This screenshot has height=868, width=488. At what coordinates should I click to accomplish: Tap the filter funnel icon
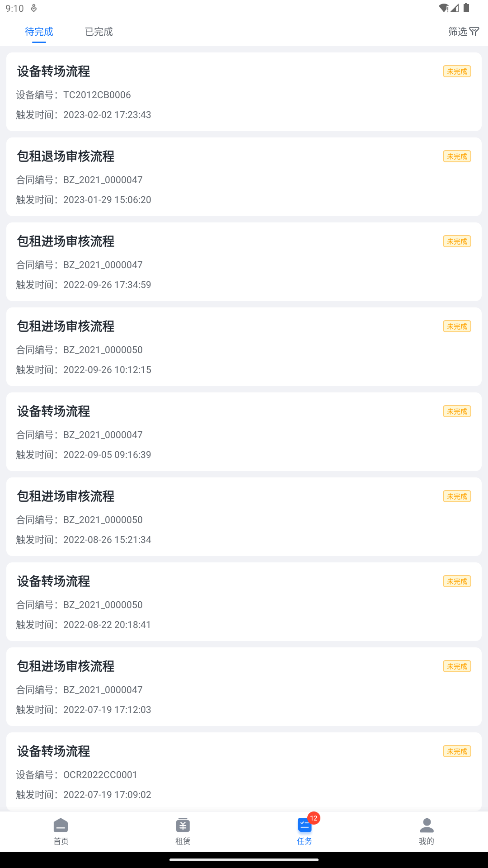[474, 32]
